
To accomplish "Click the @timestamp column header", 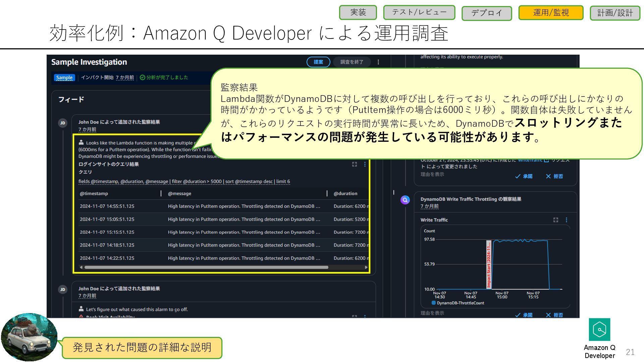I will 94,193.
